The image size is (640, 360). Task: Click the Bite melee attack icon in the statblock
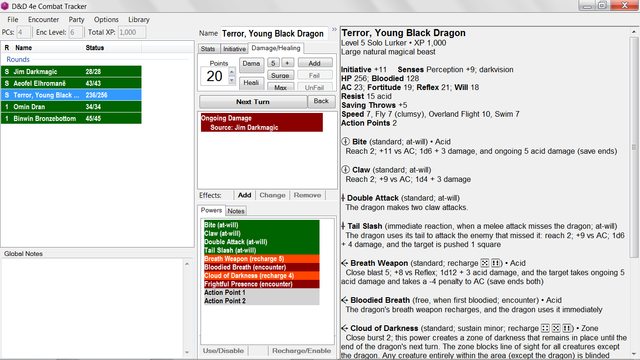[345, 141]
